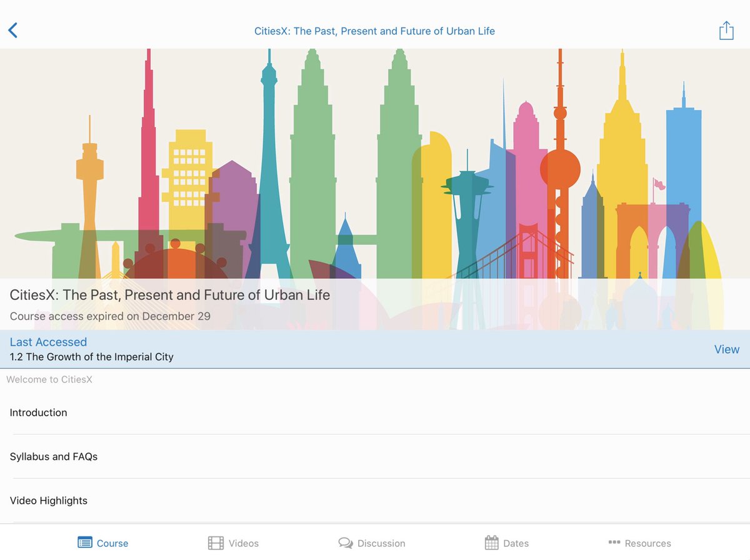The height and width of the screenshot is (560, 750).
Task: Tap the Course tab icon
Action: [x=84, y=542]
